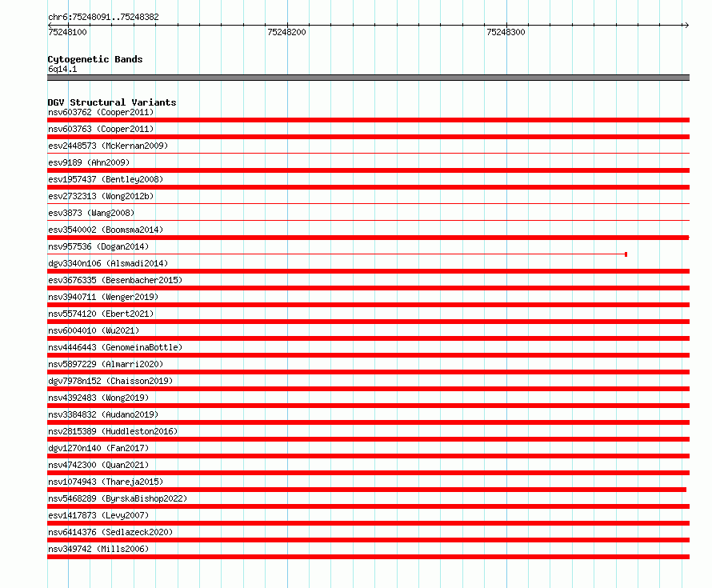Click the end marker of nsv957536 line

click(x=626, y=254)
